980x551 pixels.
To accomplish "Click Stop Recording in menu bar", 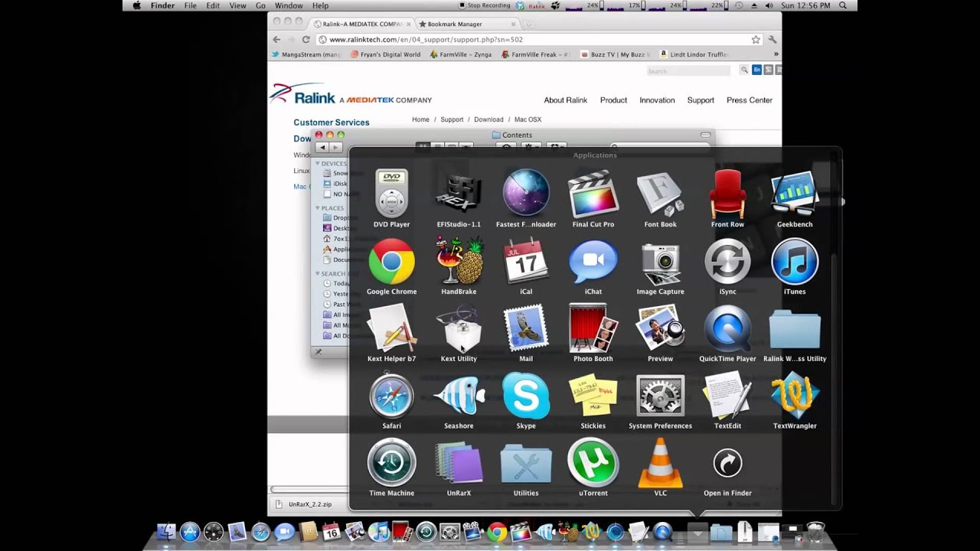I will tap(483, 5).
